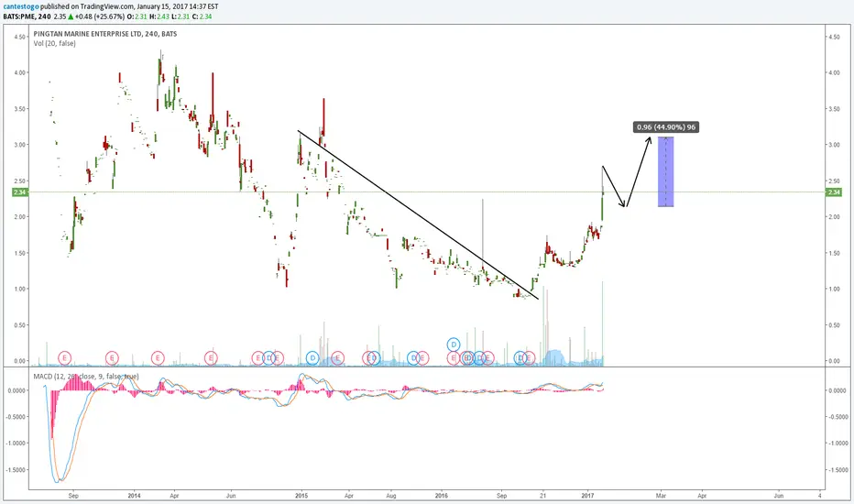Click the C:2.34 close value in header
Image resolution: width=854 pixels, height=504 pixels.
203,16
